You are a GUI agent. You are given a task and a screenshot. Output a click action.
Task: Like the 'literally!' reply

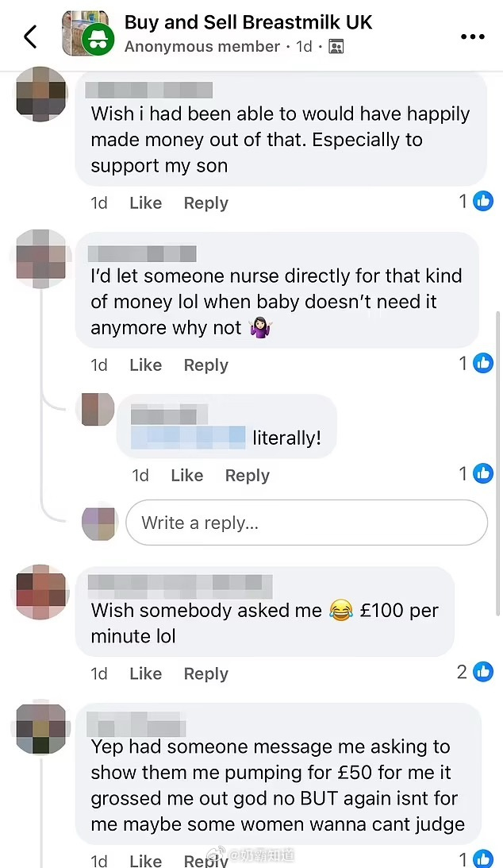click(186, 476)
